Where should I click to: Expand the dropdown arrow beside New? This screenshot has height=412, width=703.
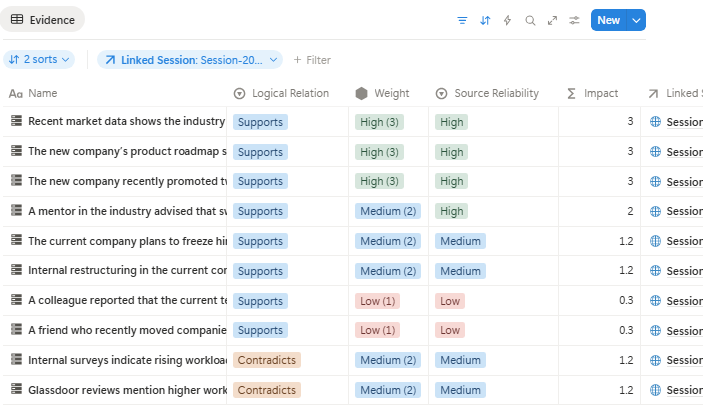[636, 20]
